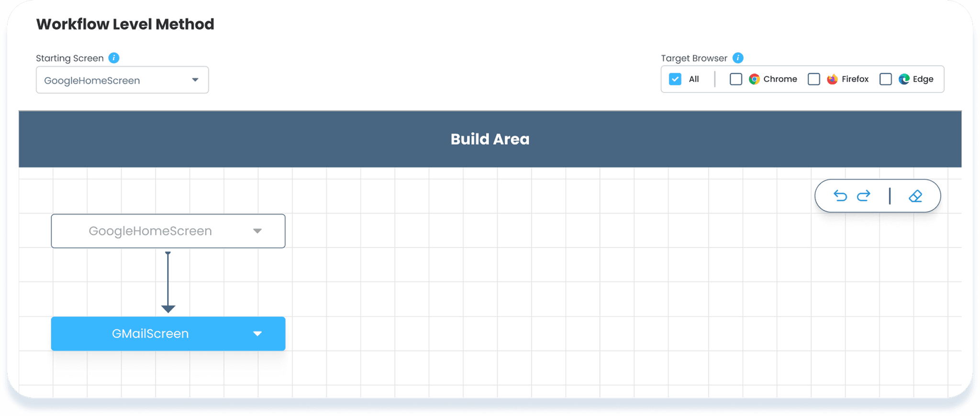Click the connector arrow between nodes
980x416 pixels.
click(x=168, y=282)
